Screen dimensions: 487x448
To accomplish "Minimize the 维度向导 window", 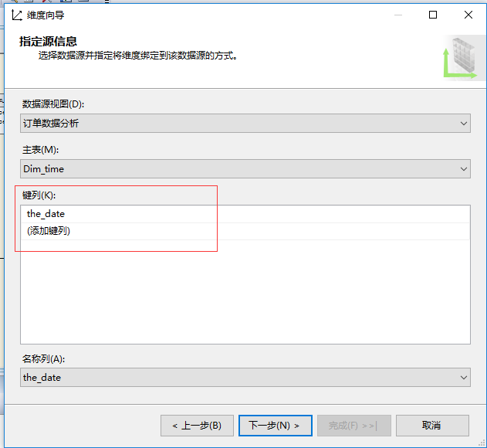I will 398,15.
